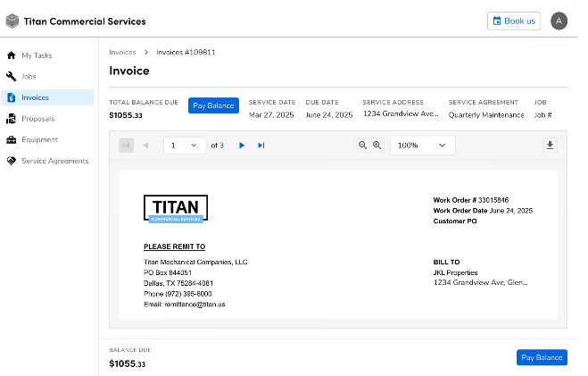This screenshot has height=376, width=588.
Task: Click the 1234 Grandview Ave service address
Action: [x=401, y=113]
